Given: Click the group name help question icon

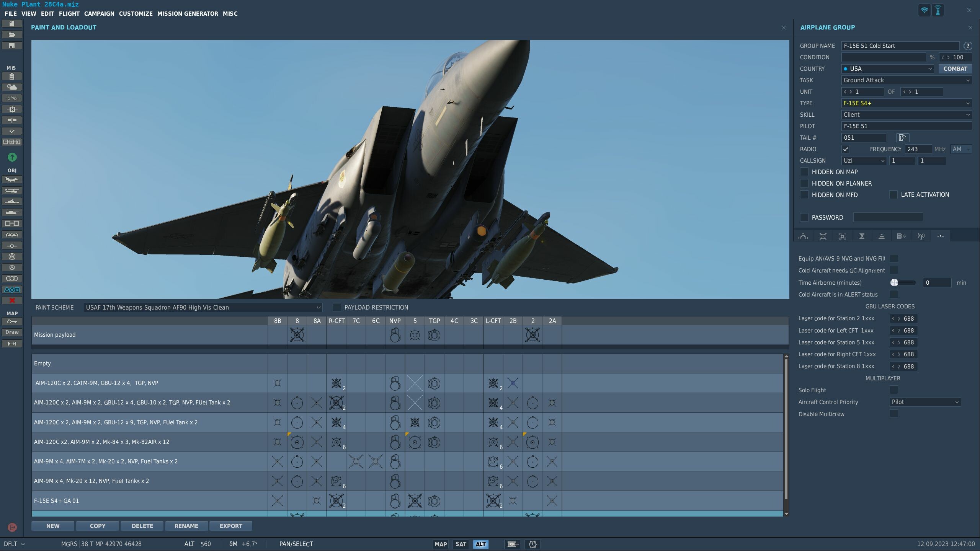Looking at the screenshot, I should [x=968, y=46].
